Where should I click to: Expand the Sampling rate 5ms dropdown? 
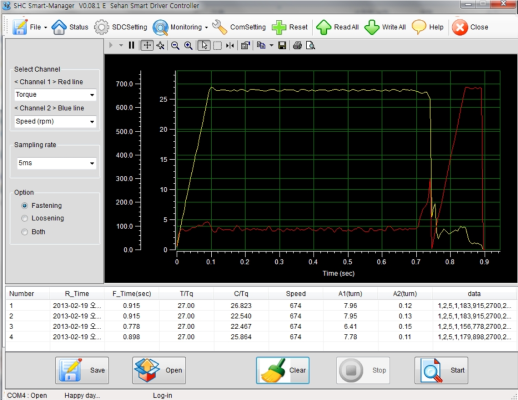[57, 163]
